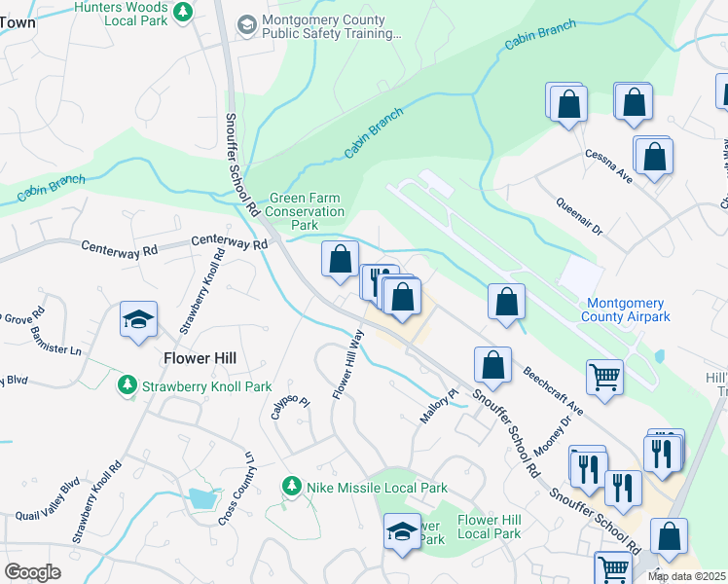Image resolution: width=728 pixels, height=584 pixels.
Task: Select the Flower Hill Way street label
Action: click(348, 364)
